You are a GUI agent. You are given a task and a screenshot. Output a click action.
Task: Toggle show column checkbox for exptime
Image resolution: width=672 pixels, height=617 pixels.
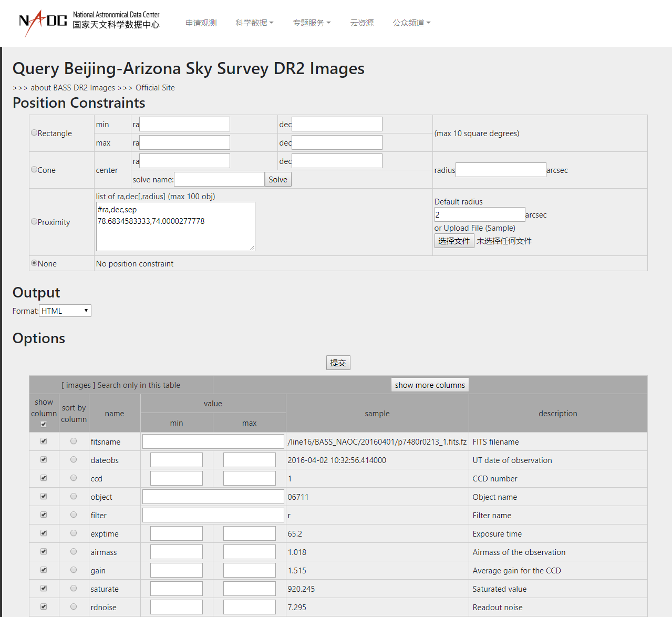pos(44,533)
